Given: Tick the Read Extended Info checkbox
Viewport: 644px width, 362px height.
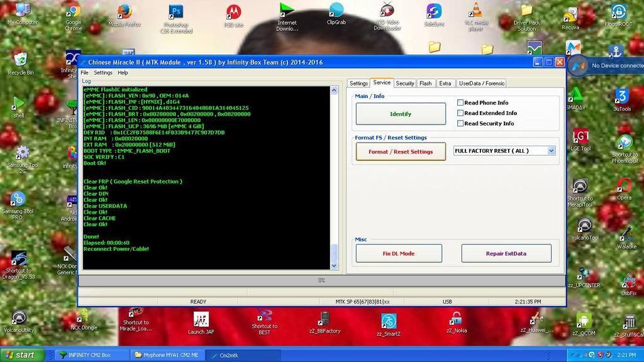Looking at the screenshot, I should [x=460, y=113].
